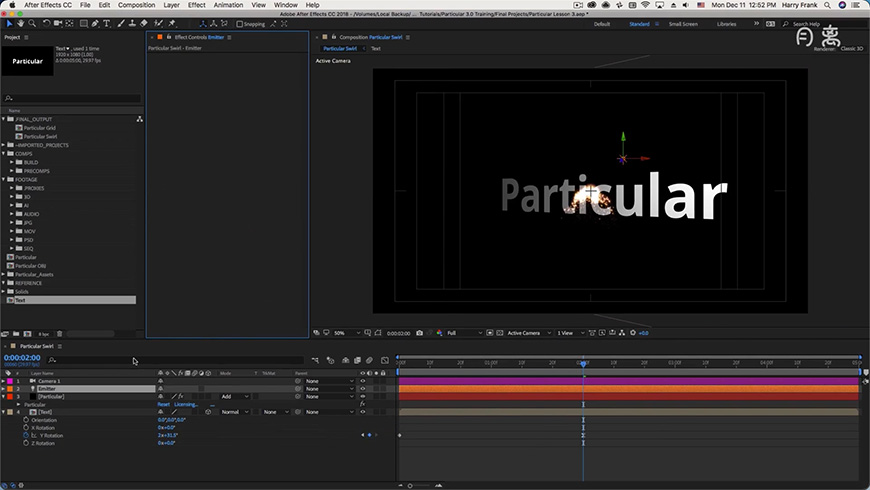Click the Project panel search field
Viewport: 870px width, 490px height.
click(72, 98)
